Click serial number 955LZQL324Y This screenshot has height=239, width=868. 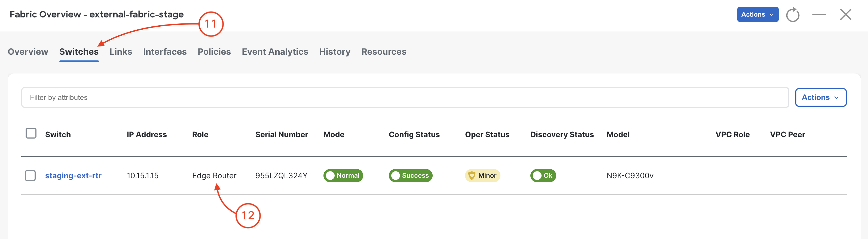[281, 176]
